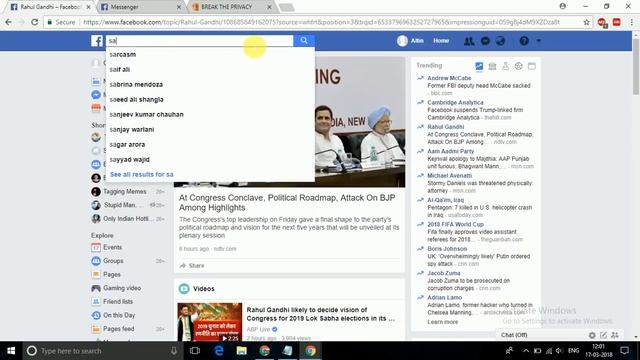This screenshot has width=640, height=360.
Task: Select Entertainment trending category icon
Action: (531, 66)
